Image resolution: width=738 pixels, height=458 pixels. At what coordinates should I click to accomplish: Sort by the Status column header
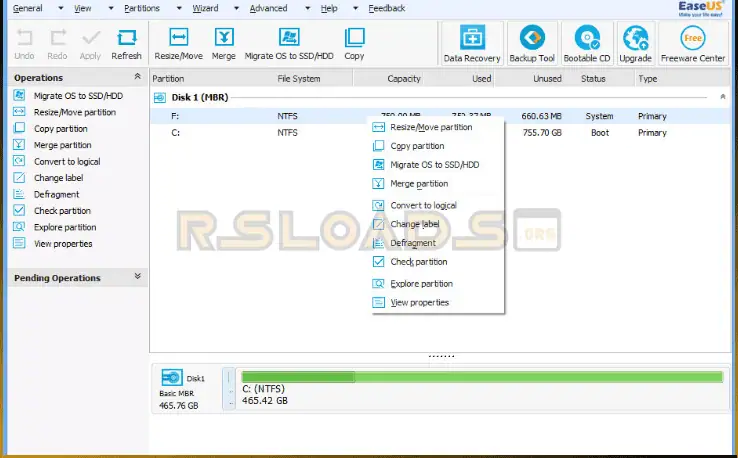tap(593, 79)
